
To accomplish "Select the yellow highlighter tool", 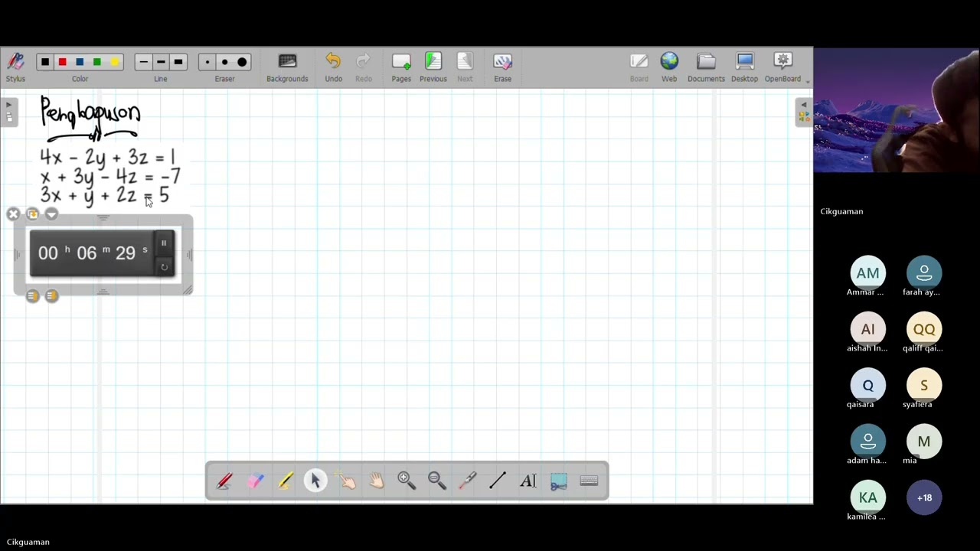I will tap(286, 481).
